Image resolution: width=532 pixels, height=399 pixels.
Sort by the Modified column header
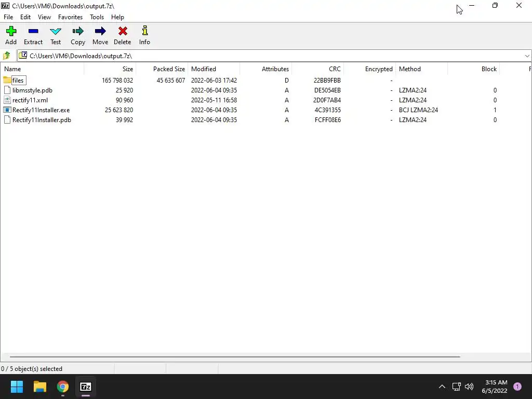(x=214, y=69)
